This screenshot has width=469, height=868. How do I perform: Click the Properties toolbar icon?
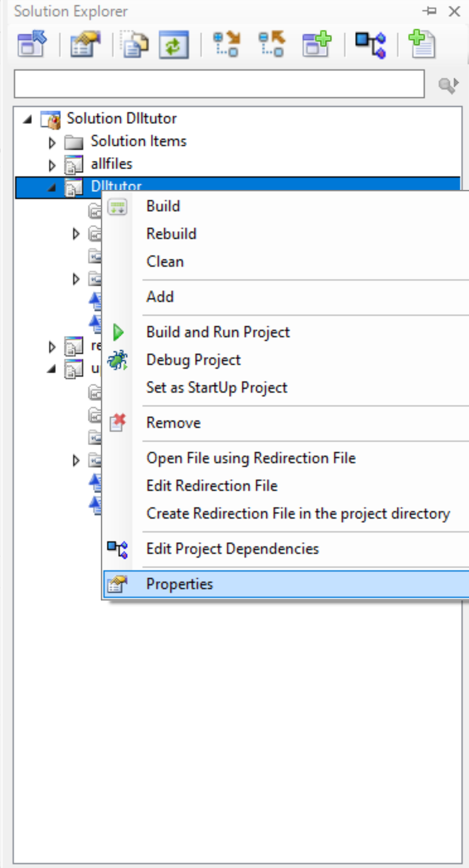tap(85, 44)
